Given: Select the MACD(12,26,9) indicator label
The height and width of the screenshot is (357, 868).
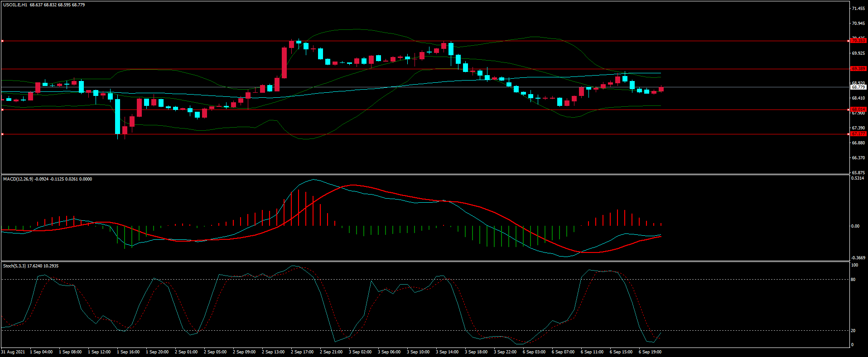Looking at the screenshot, I should pyautogui.click(x=18, y=179).
